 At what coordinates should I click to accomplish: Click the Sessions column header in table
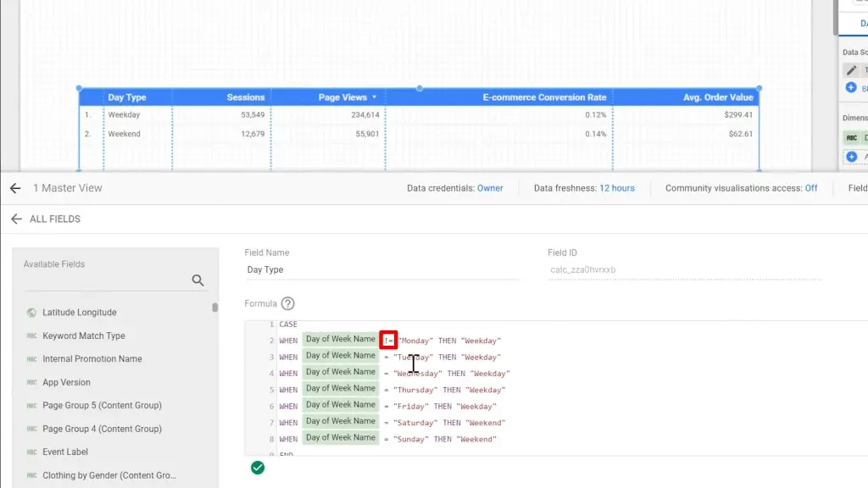(x=245, y=97)
